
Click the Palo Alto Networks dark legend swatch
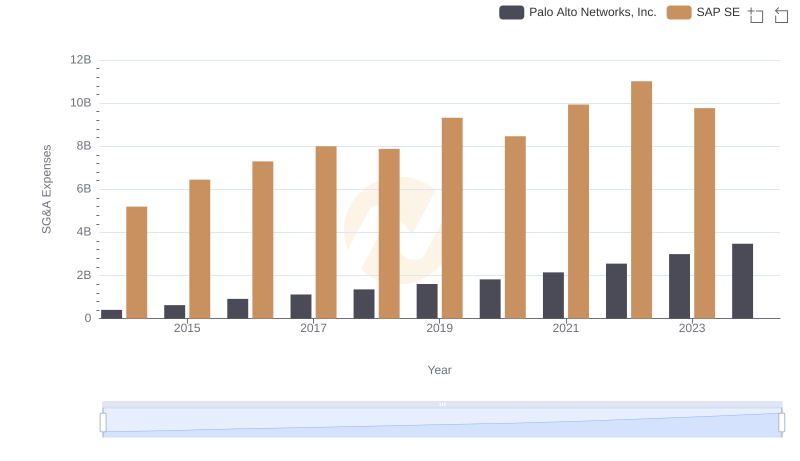coord(511,12)
